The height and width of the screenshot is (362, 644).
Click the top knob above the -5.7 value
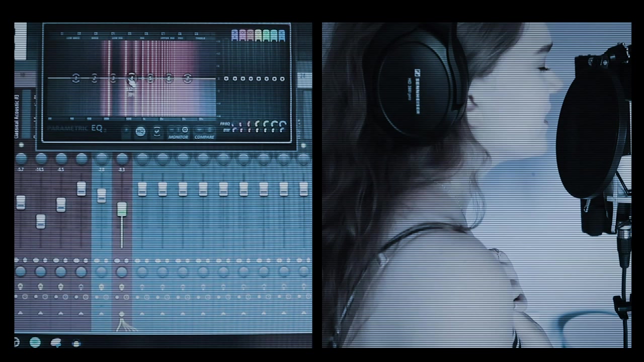click(21, 159)
